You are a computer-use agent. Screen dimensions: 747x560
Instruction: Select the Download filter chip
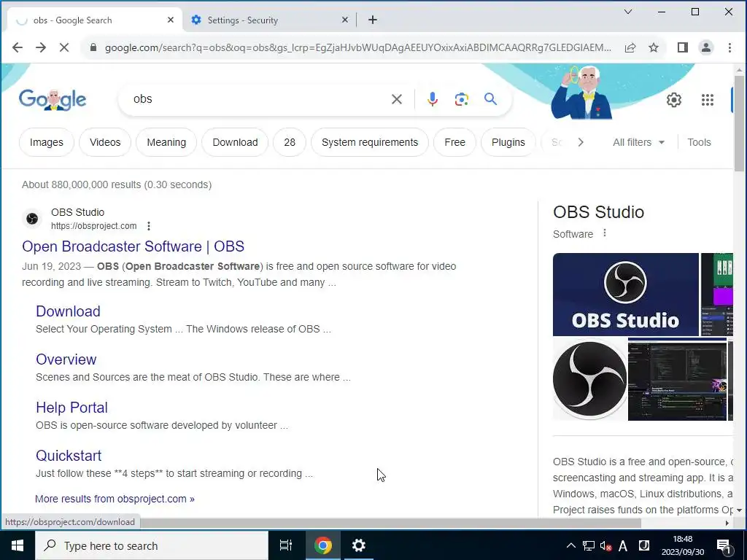tap(235, 142)
